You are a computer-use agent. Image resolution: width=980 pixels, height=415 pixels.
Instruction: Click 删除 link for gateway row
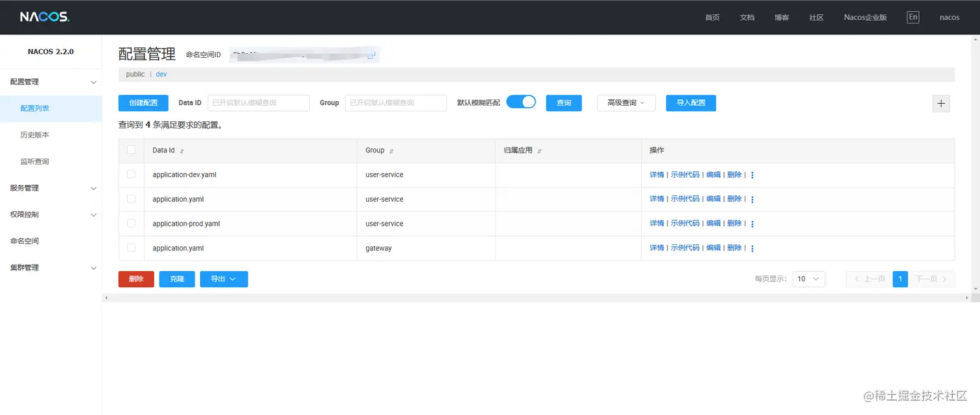point(734,248)
